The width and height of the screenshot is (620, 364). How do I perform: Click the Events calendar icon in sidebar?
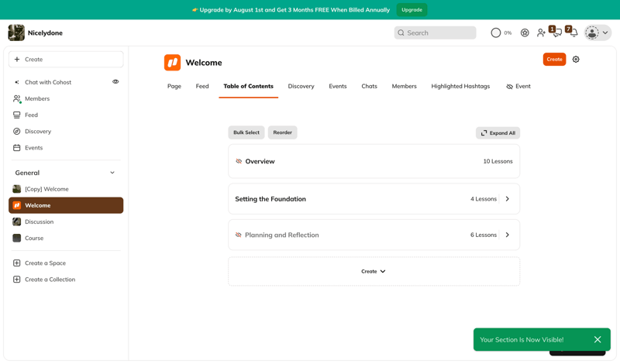[x=16, y=148]
